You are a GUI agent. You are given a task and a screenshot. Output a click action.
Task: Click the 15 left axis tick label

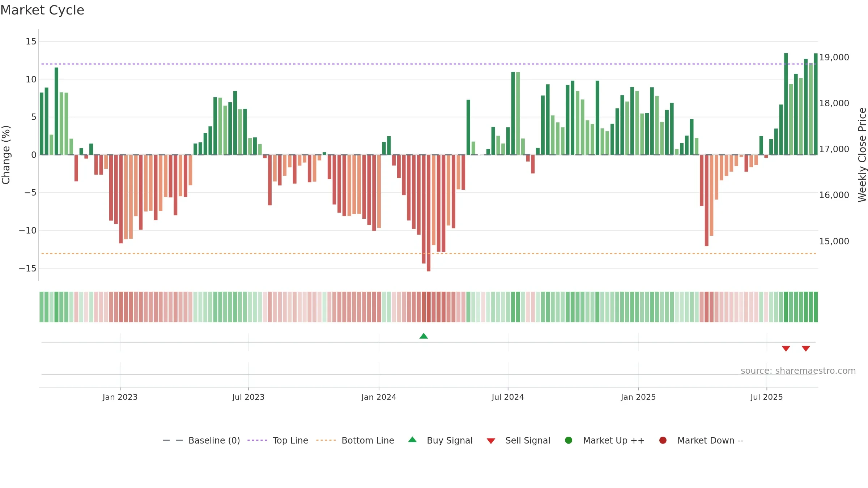point(31,42)
